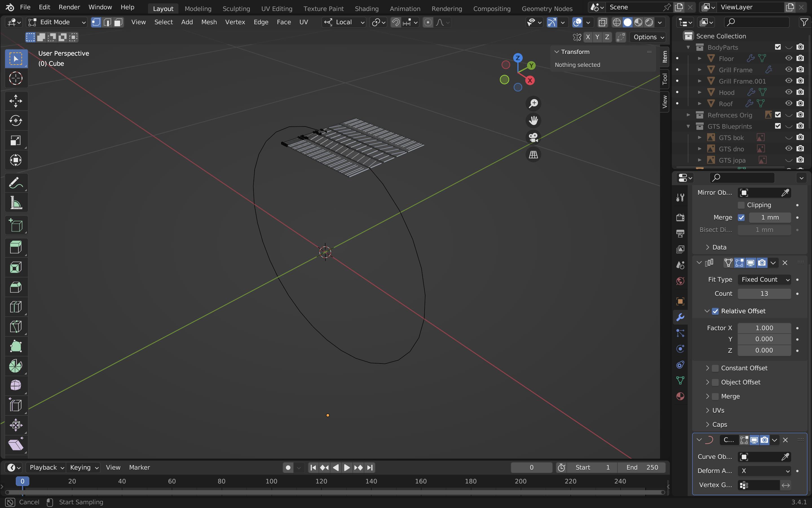Viewport: 812px width, 508px height.
Task: Switch to Geometry Nodes workspace tab
Action: [547, 8]
